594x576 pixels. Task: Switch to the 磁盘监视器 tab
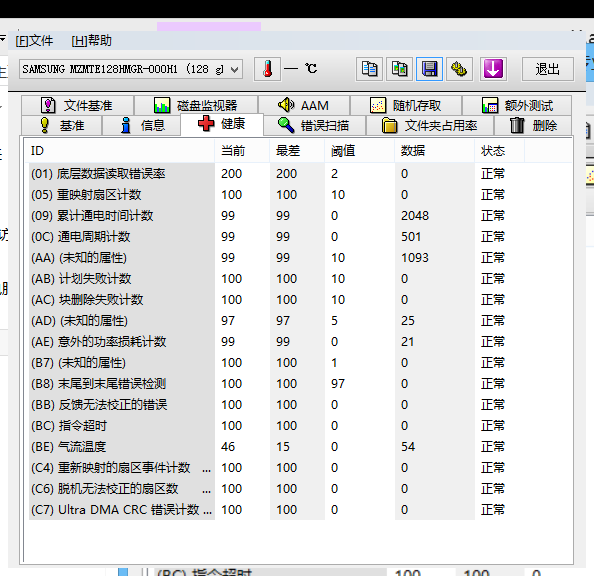(x=196, y=105)
